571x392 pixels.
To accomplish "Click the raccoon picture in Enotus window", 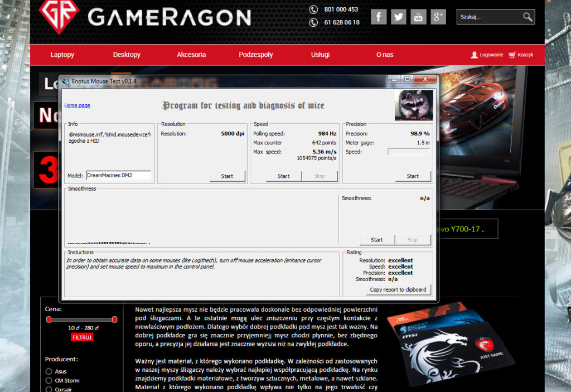I will 414,105.
